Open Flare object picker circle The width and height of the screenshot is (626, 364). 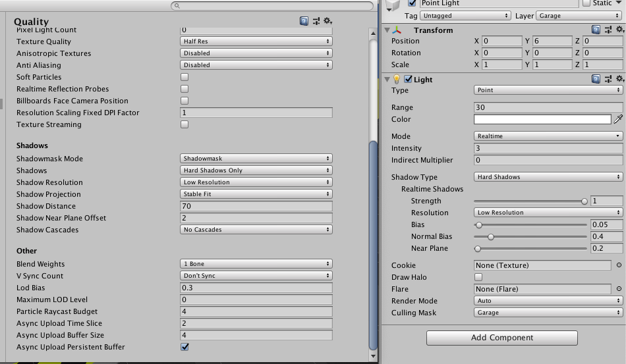click(619, 289)
